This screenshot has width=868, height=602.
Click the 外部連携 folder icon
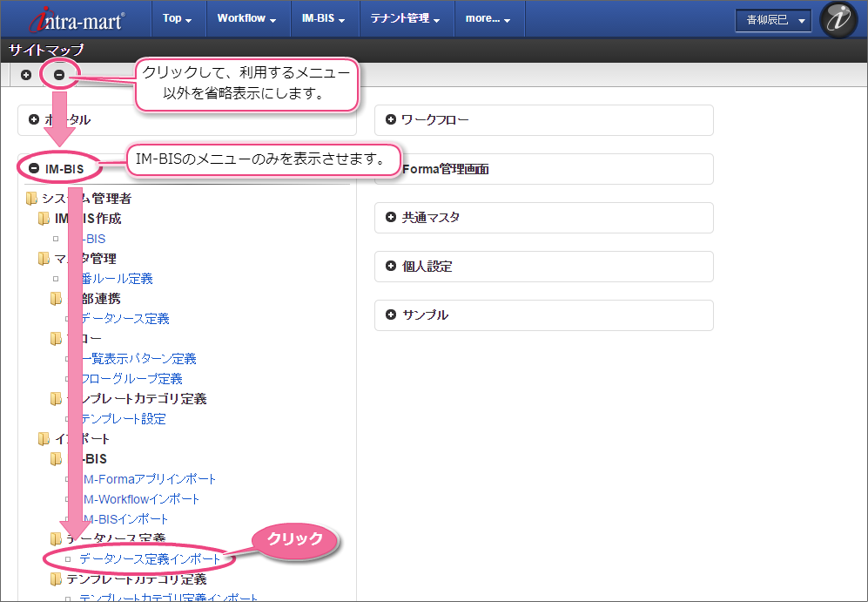click(x=56, y=299)
